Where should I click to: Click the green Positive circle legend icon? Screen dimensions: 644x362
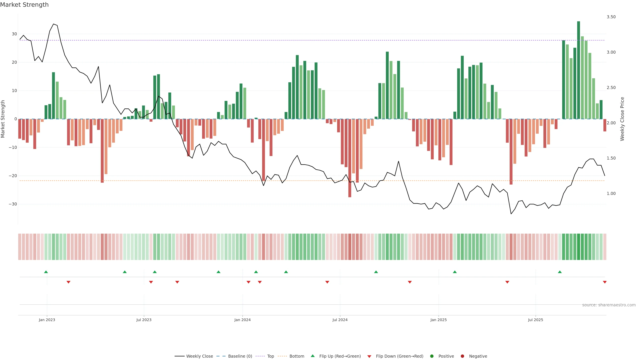pos(432,356)
